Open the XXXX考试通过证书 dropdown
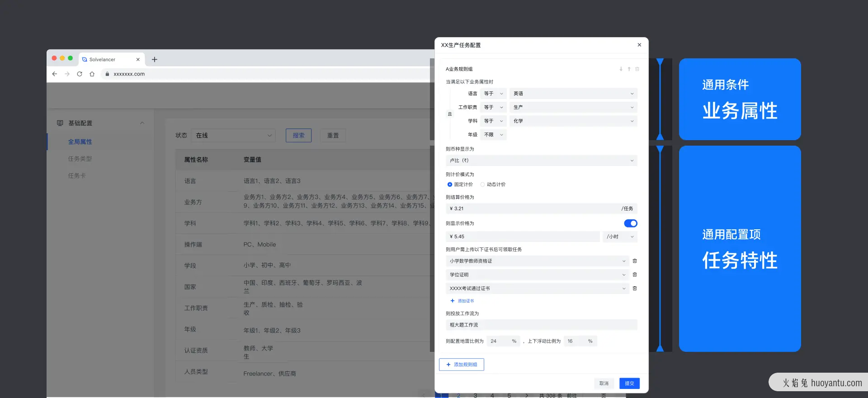Viewport: 868px width, 398px height. (x=538, y=288)
